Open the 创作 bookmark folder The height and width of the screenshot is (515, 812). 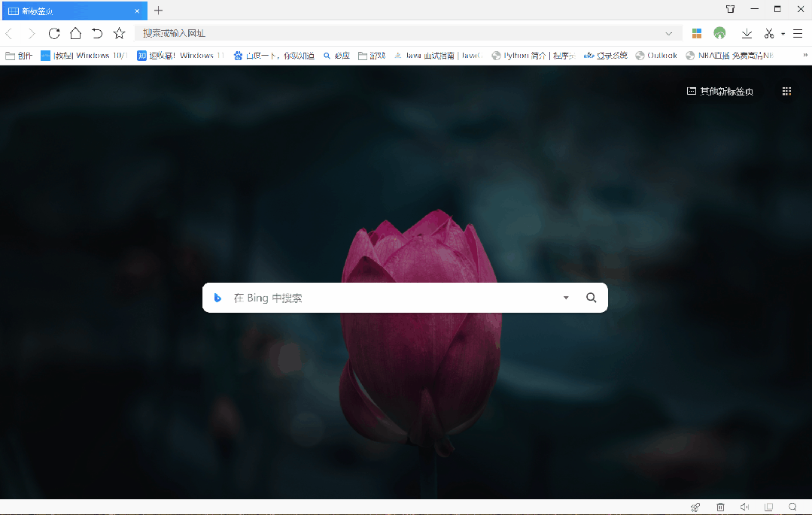coord(19,56)
